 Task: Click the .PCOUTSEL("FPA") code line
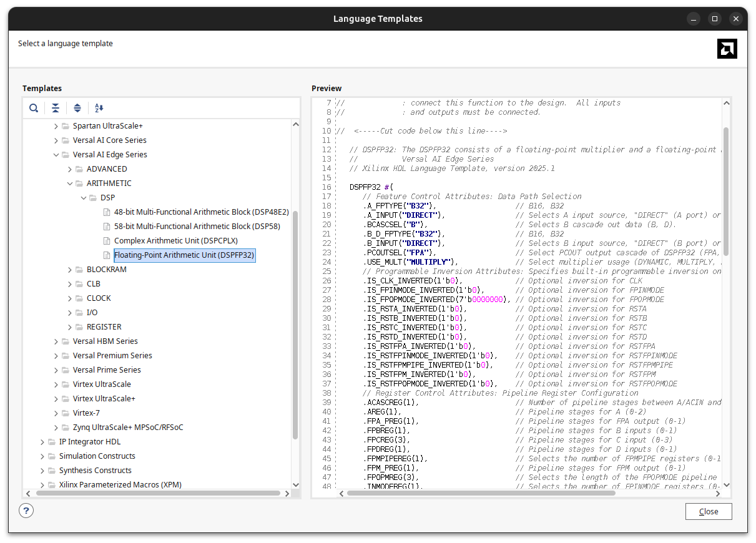(x=400, y=253)
